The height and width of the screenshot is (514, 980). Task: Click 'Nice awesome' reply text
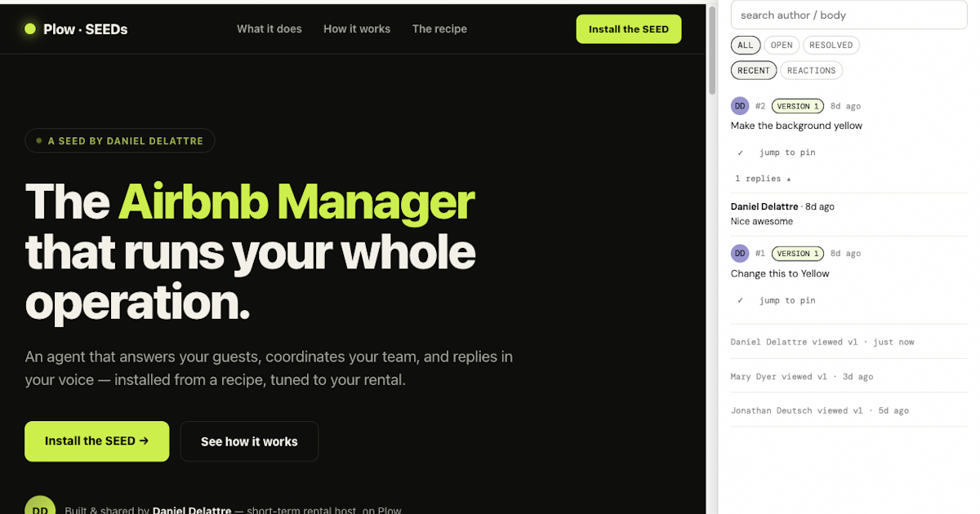point(762,221)
